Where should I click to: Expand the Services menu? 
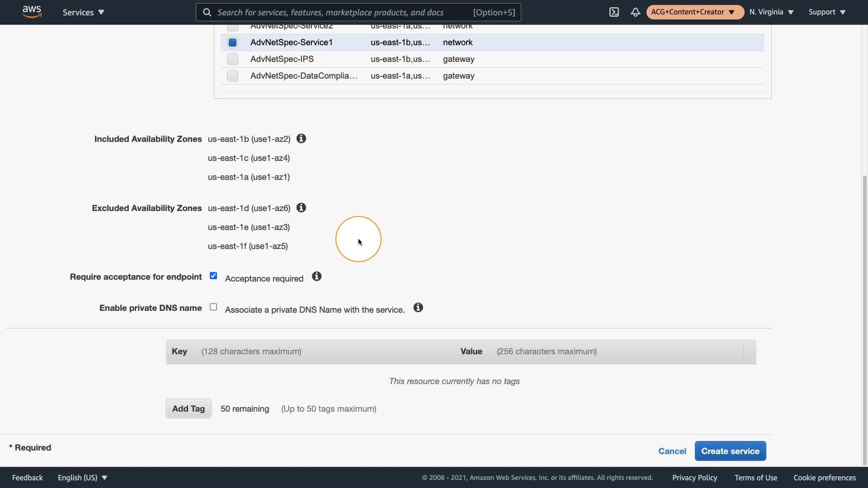pyautogui.click(x=83, y=12)
